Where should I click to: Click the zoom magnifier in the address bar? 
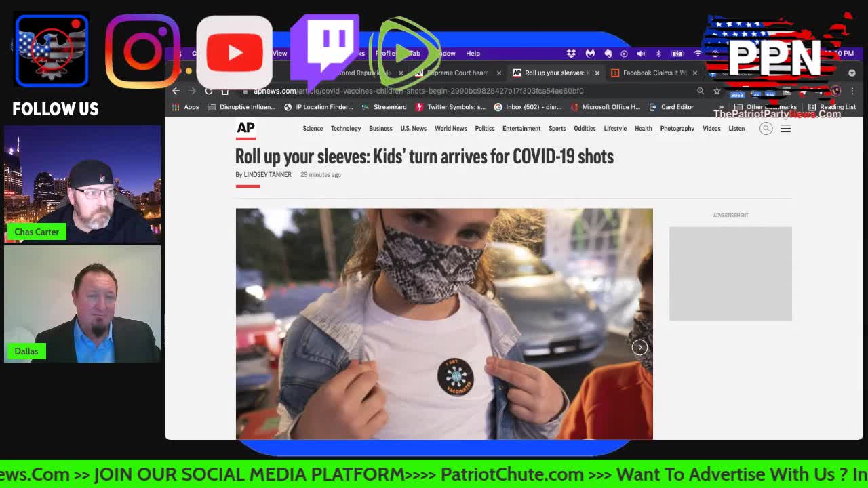[x=701, y=91]
